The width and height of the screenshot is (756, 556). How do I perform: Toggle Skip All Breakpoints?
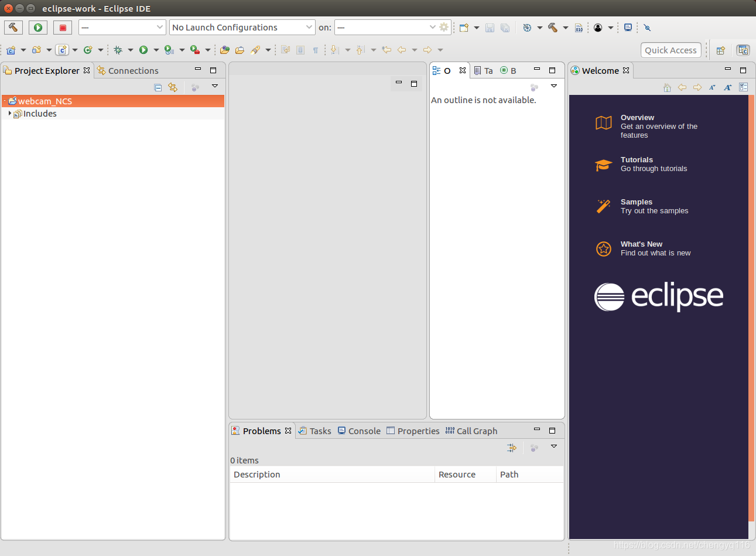(x=647, y=28)
